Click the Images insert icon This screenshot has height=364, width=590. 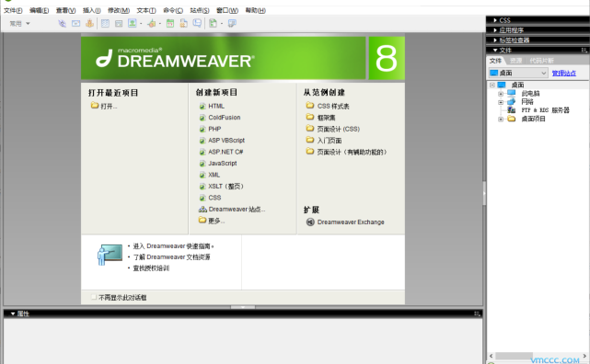click(132, 23)
